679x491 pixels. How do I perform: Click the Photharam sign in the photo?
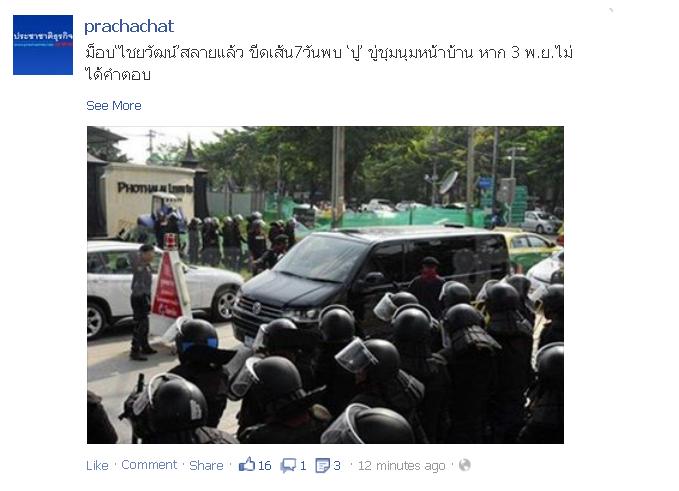(155, 187)
